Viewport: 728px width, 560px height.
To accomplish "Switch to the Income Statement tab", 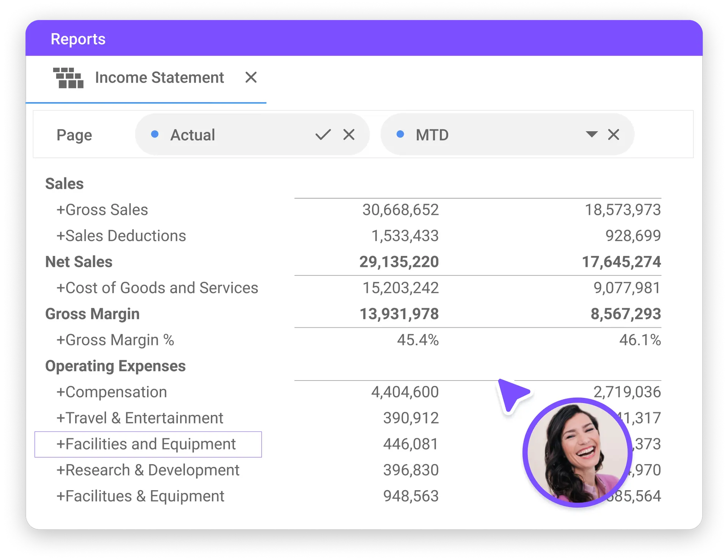I will point(159,78).
